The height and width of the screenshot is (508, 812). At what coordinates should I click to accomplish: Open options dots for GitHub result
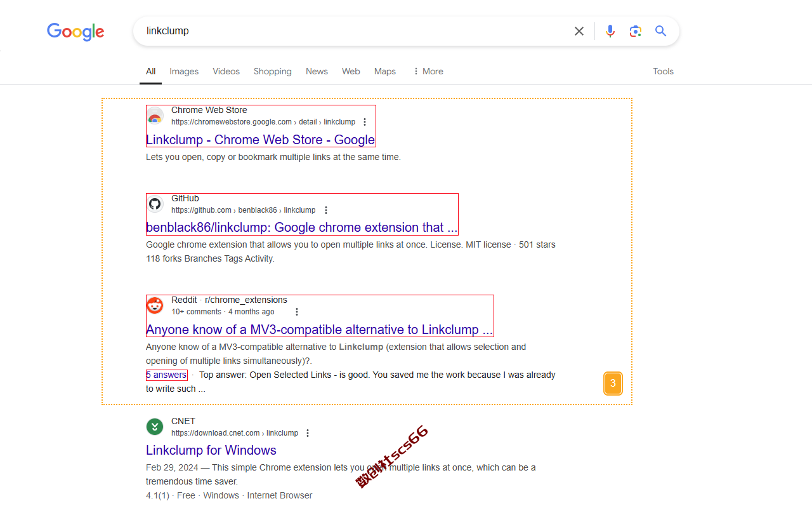[x=326, y=210]
